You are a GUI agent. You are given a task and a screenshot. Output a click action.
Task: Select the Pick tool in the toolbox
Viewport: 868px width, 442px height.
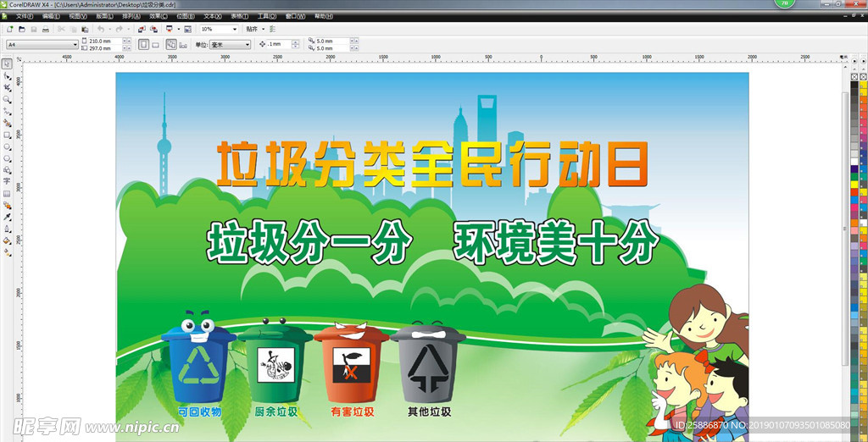(x=7, y=64)
